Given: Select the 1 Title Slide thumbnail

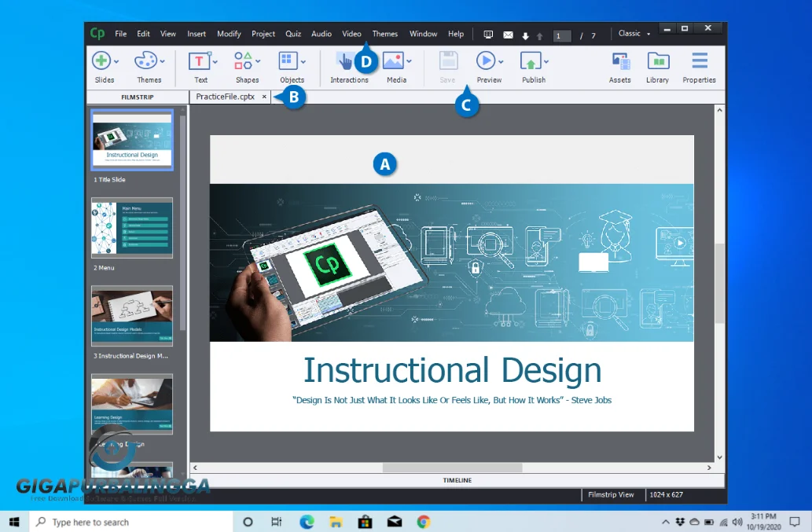Looking at the screenshot, I should pos(132,140).
